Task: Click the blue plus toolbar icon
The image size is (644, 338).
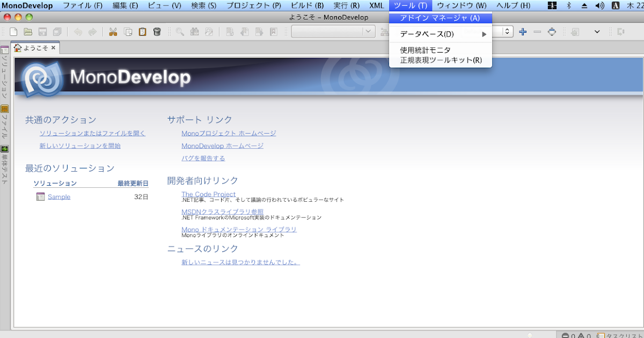Action: click(x=523, y=32)
